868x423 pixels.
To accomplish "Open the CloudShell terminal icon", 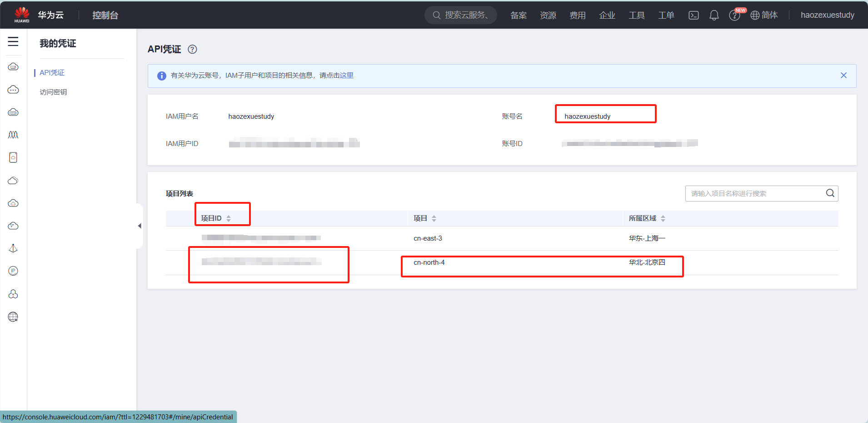I will coord(693,15).
